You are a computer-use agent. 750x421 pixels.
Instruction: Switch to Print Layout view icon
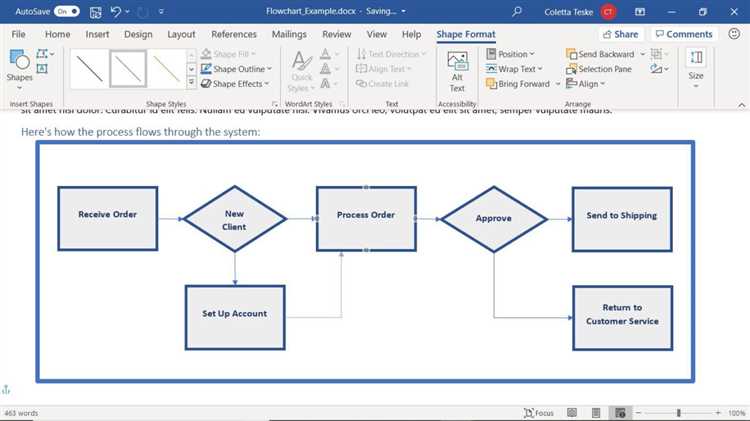pyautogui.click(x=596, y=413)
